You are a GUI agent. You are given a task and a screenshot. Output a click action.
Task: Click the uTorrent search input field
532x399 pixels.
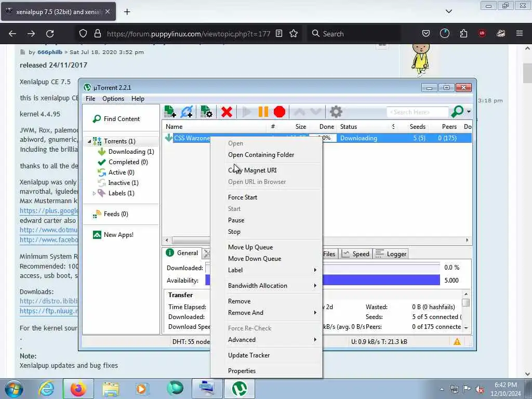pyautogui.click(x=417, y=112)
